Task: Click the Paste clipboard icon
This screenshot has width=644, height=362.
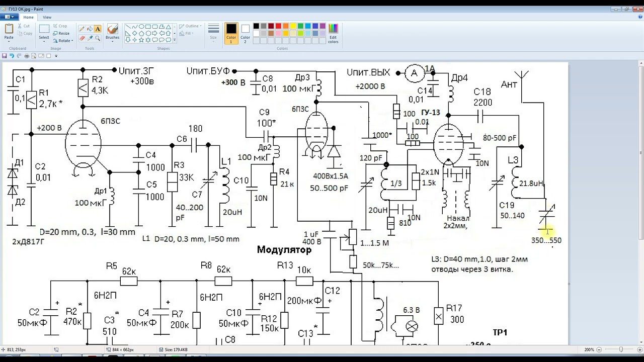Action: tap(9, 29)
